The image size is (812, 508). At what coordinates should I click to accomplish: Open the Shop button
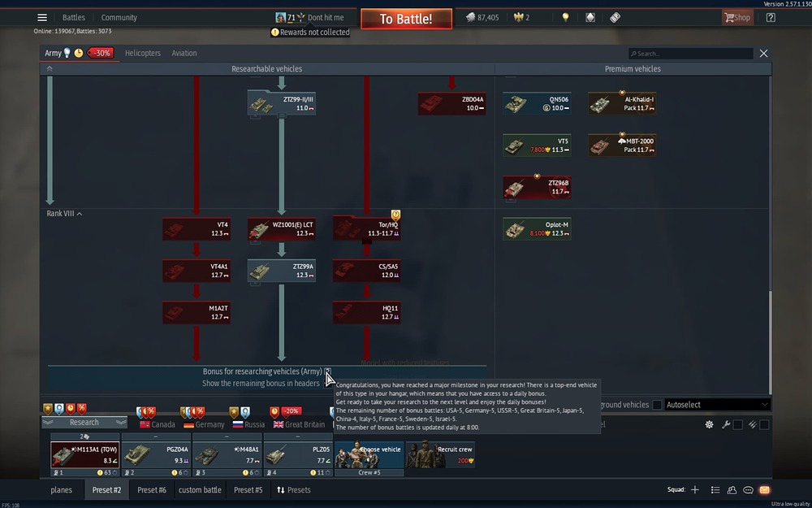737,18
